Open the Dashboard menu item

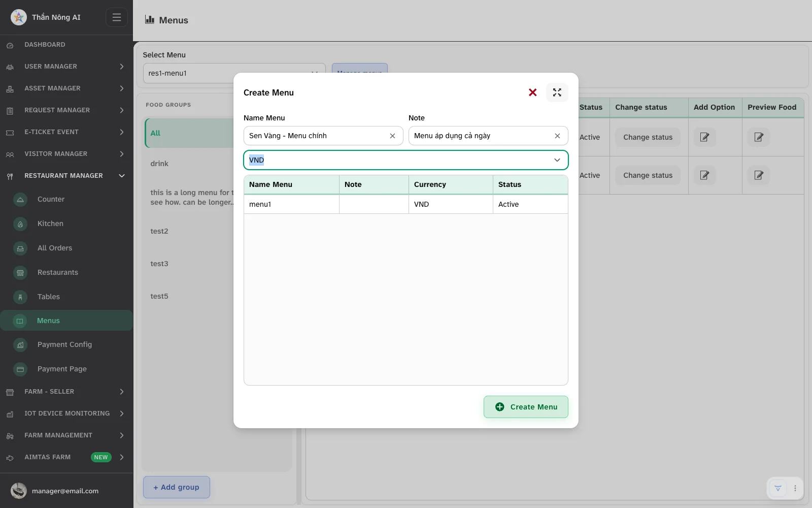click(45, 45)
